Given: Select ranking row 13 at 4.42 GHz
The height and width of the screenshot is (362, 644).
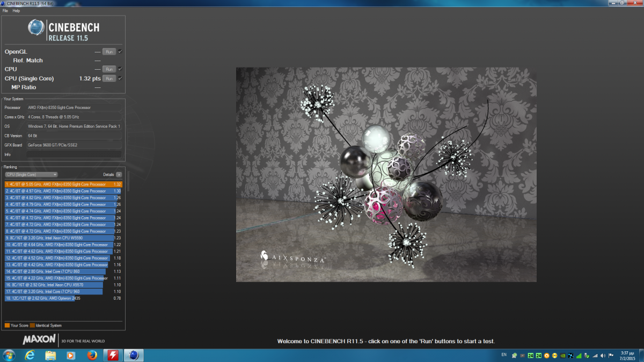Looking at the screenshot, I should click(63, 264).
